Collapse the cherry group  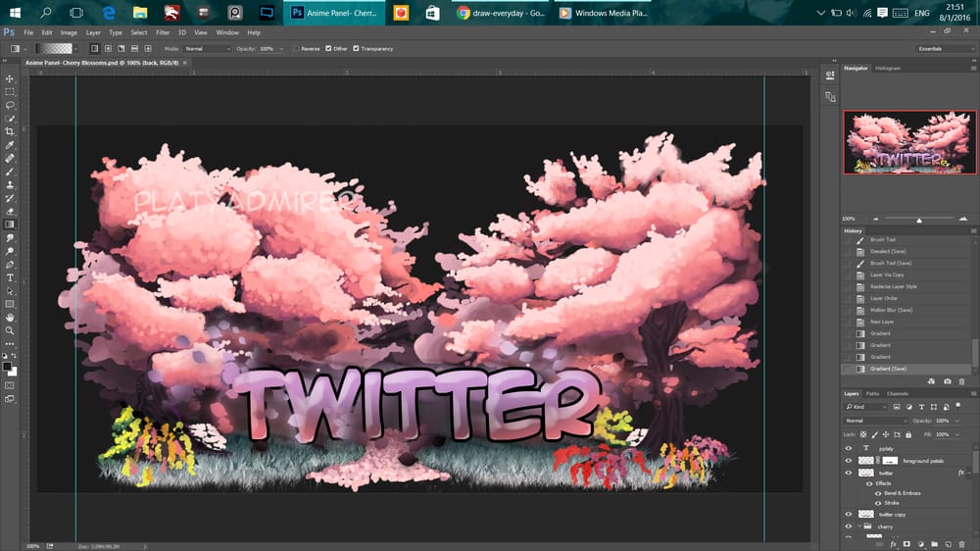point(859,526)
